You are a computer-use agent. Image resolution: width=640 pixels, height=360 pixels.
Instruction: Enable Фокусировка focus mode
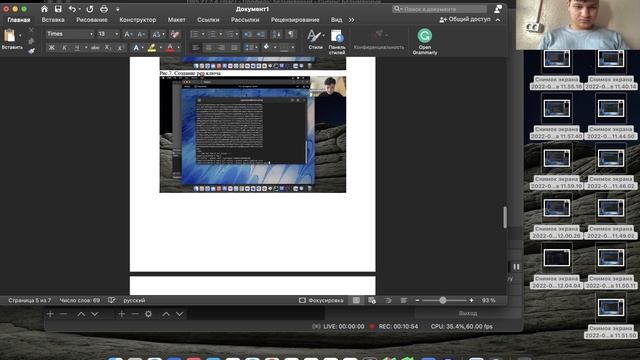321,300
